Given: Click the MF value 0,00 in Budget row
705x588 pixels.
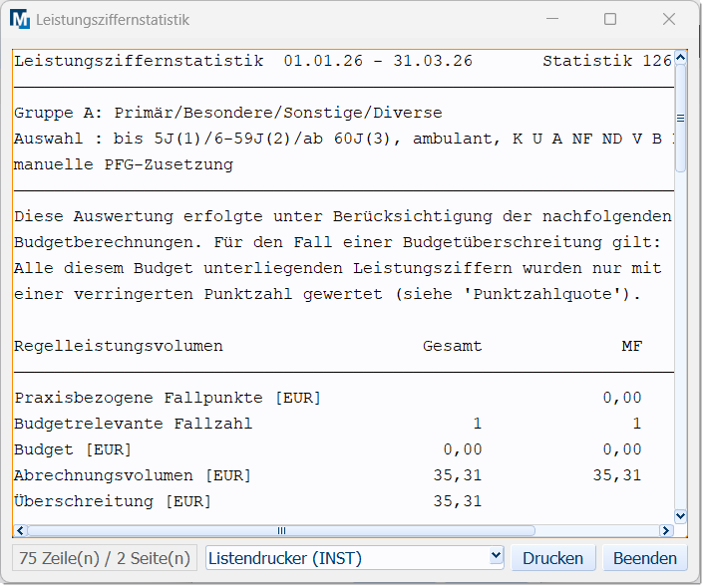Looking at the screenshot, I should coord(624,451).
